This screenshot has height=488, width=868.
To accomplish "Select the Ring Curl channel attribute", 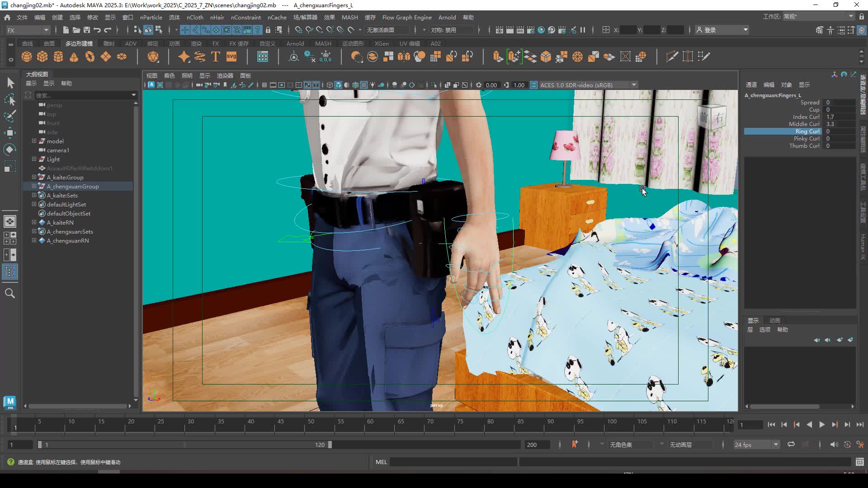I will click(x=807, y=131).
